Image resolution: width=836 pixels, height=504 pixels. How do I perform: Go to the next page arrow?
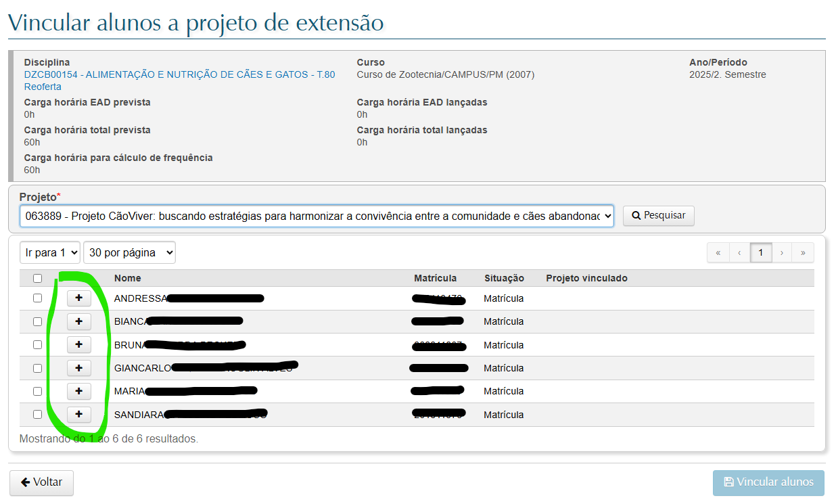point(782,253)
